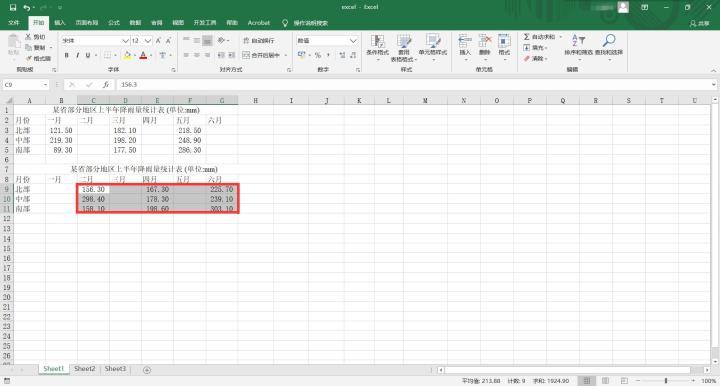
Task: Open the Insert ribbon tab
Action: click(60, 22)
